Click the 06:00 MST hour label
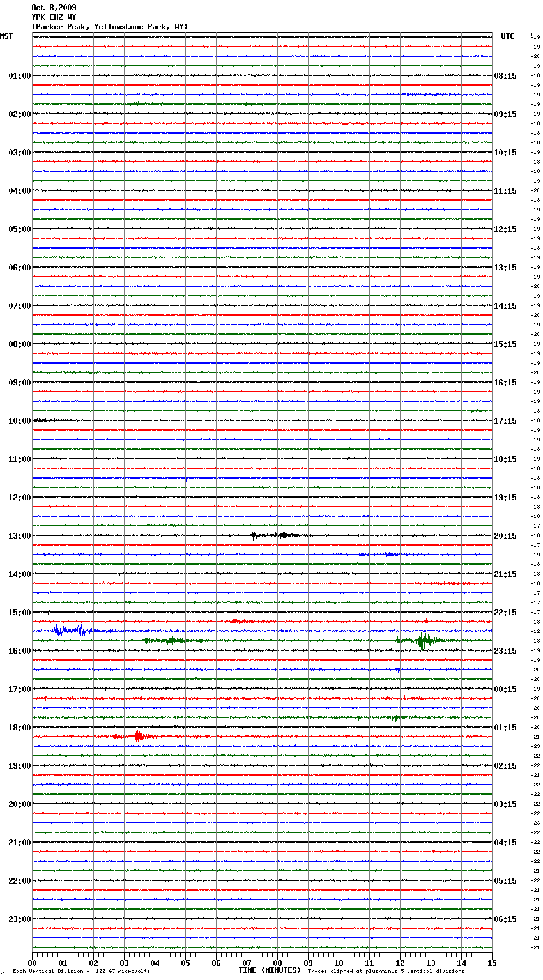543x980 pixels. coord(20,268)
